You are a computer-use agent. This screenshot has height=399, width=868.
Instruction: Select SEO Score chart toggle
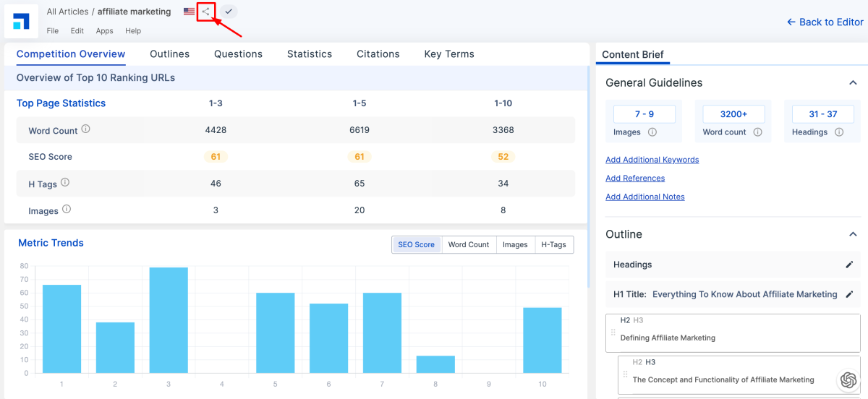(x=416, y=245)
